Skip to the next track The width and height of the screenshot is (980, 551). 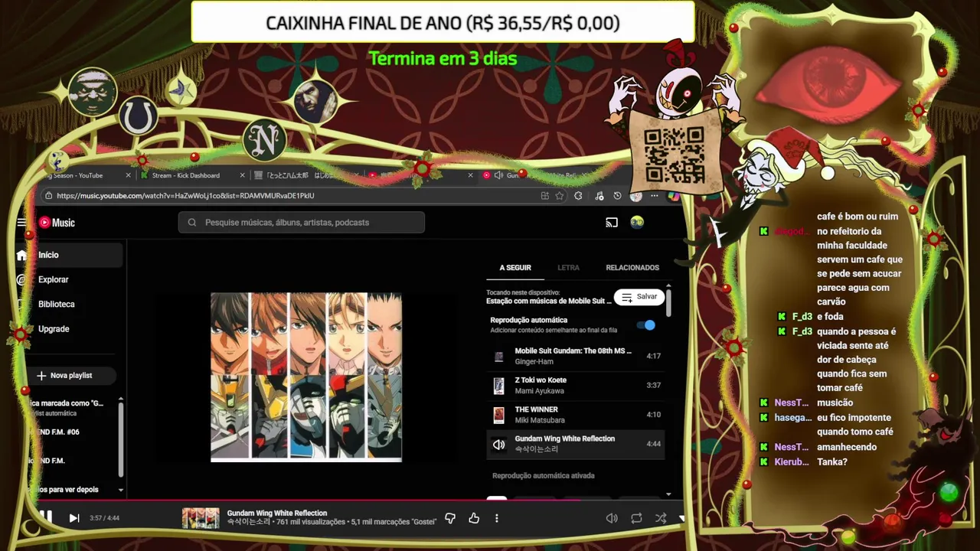pyautogui.click(x=74, y=518)
